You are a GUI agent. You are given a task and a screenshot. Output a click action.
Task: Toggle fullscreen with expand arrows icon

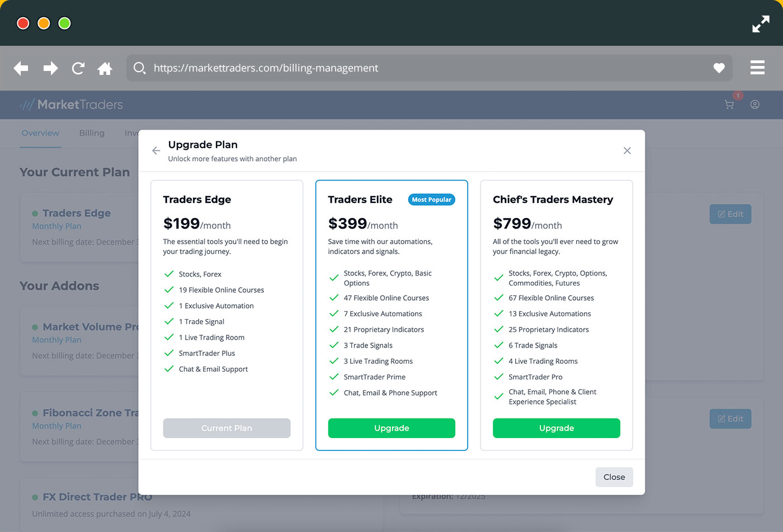(x=761, y=24)
